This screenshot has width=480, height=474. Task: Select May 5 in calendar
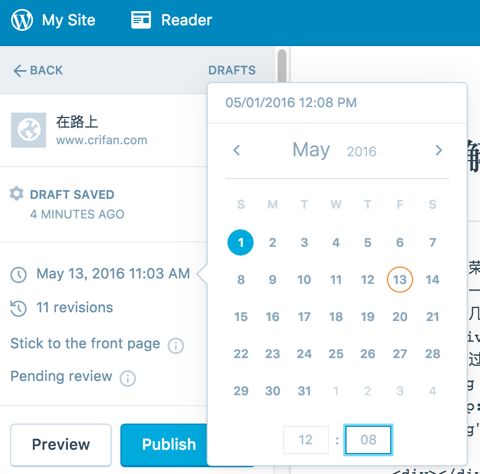coord(368,242)
